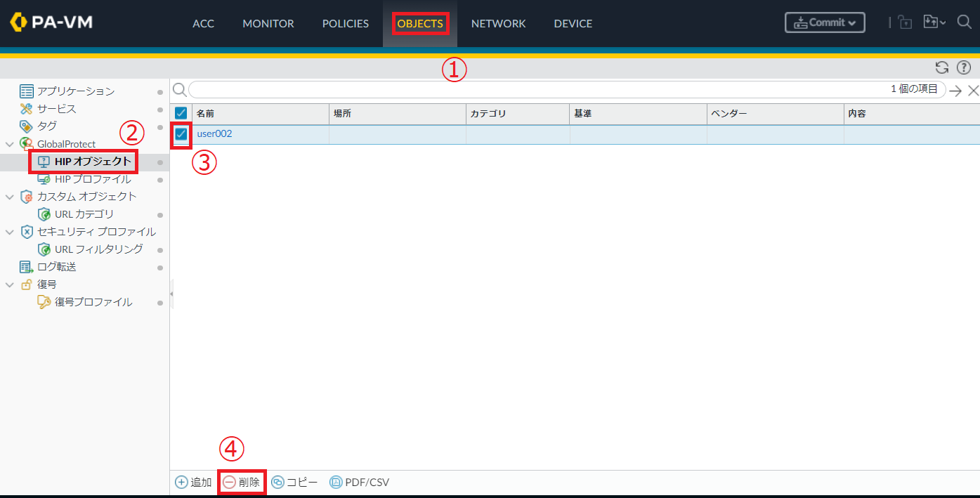Collapse the カスタム オブジェクト tree node
This screenshot has width=980, height=498.
coord(9,197)
